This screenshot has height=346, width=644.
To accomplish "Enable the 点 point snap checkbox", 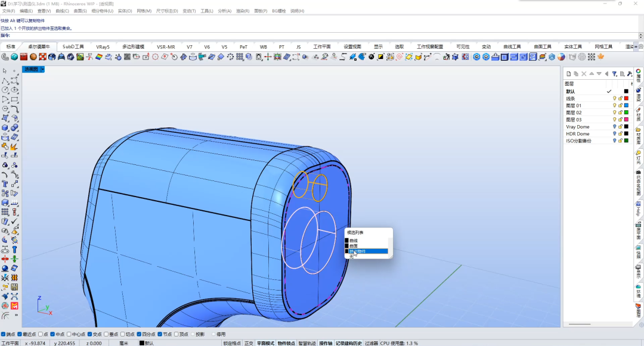I will point(41,335).
